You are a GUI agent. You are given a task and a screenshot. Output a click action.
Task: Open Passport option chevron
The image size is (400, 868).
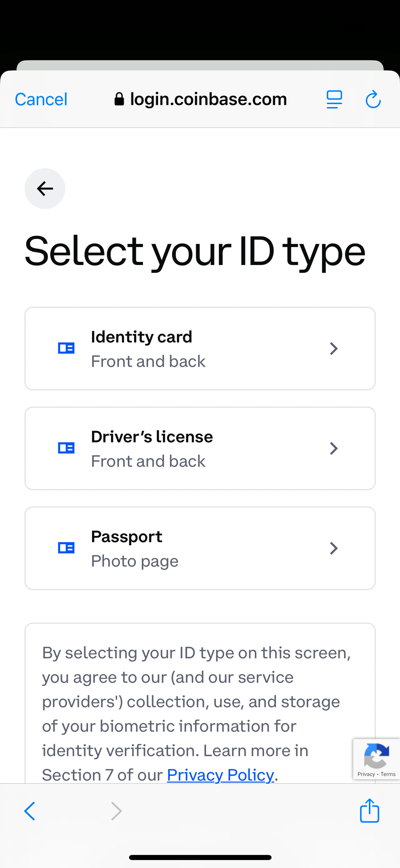(x=333, y=548)
